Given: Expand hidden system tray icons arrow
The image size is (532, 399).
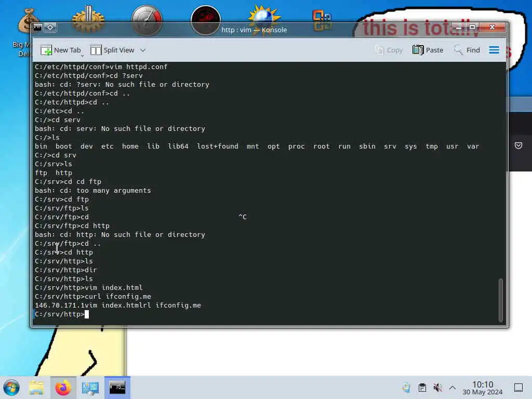Looking at the screenshot, I should point(453,388).
